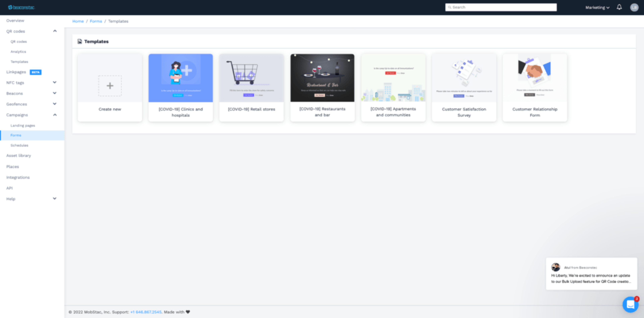Image resolution: width=644 pixels, height=318 pixels.
Task: Select Forms in the sidebar
Action: click(32, 135)
